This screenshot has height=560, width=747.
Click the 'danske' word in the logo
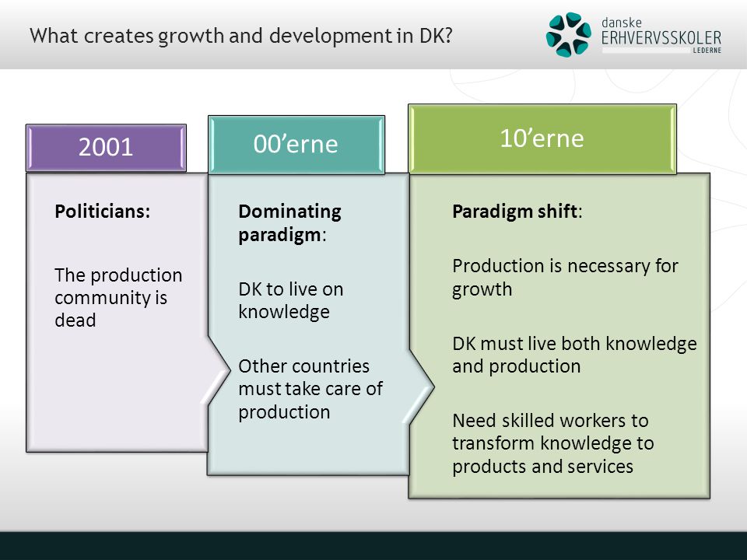622,23
